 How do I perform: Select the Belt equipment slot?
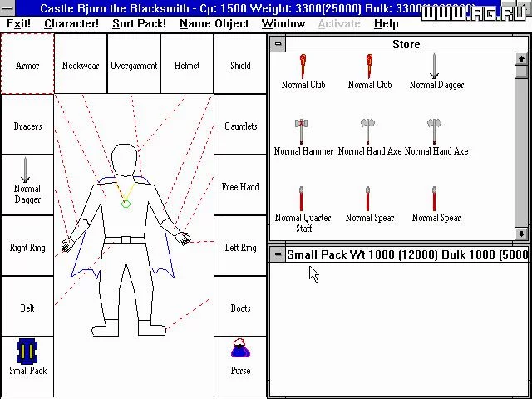pyautogui.click(x=27, y=307)
